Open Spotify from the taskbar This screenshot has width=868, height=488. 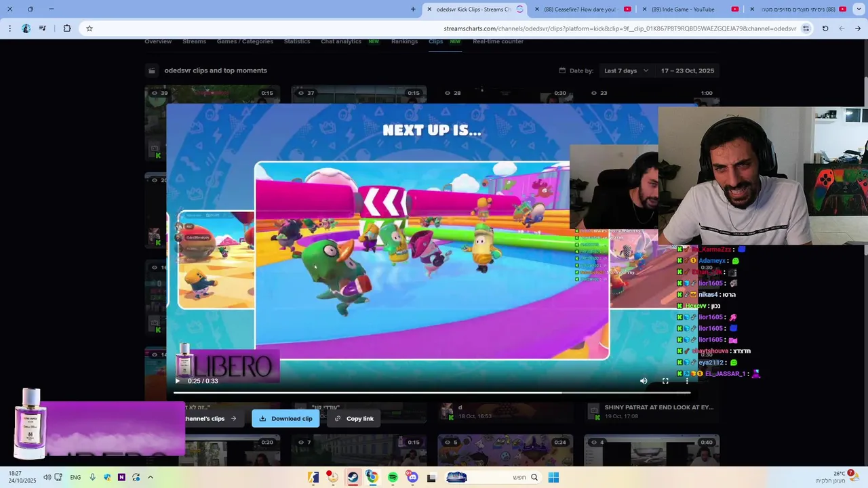coord(393,477)
